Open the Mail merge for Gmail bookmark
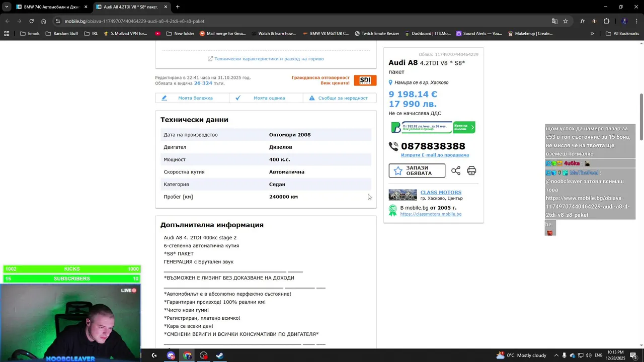 (223, 34)
